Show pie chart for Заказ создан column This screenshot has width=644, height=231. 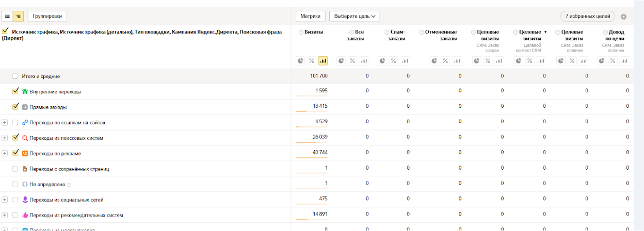[477, 61]
